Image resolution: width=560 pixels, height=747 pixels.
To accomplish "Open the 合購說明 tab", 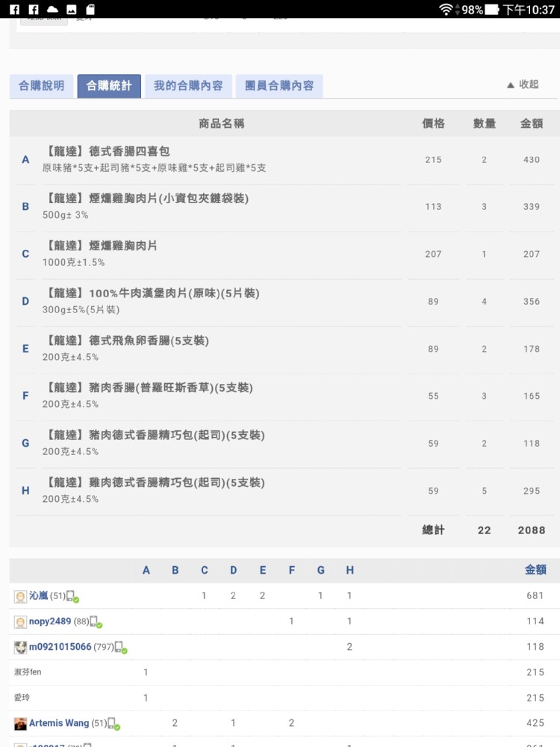I will (x=41, y=86).
